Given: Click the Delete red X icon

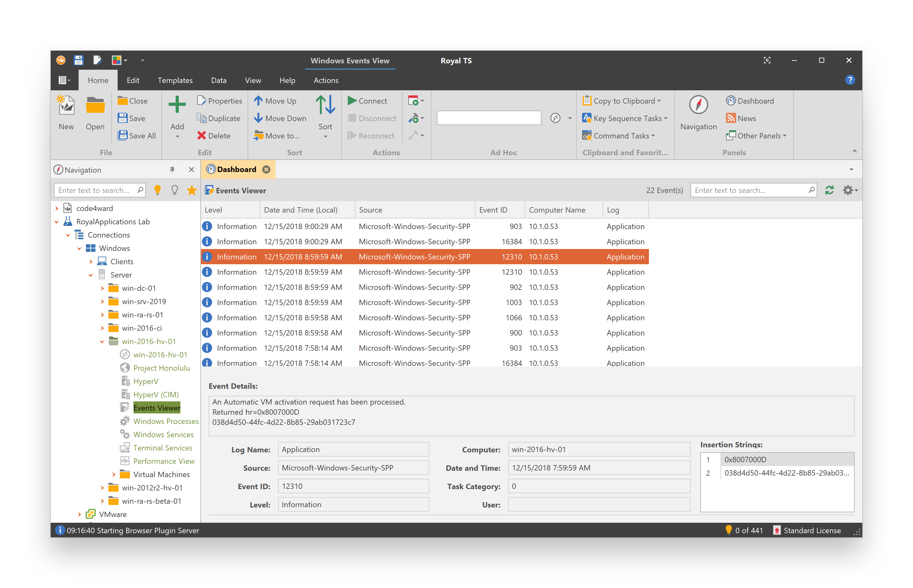Looking at the screenshot, I should pyautogui.click(x=201, y=136).
